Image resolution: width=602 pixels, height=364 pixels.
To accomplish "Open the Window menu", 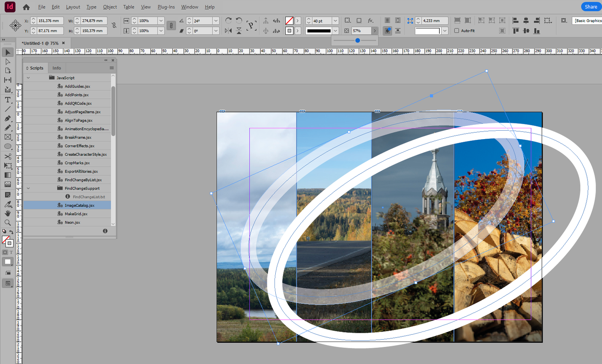I will point(189,7).
